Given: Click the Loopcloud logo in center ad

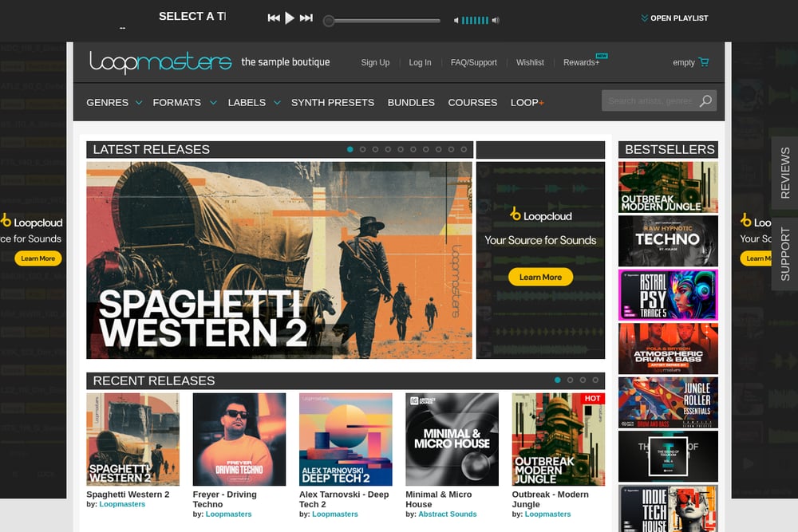Looking at the screenshot, I should coord(540,215).
